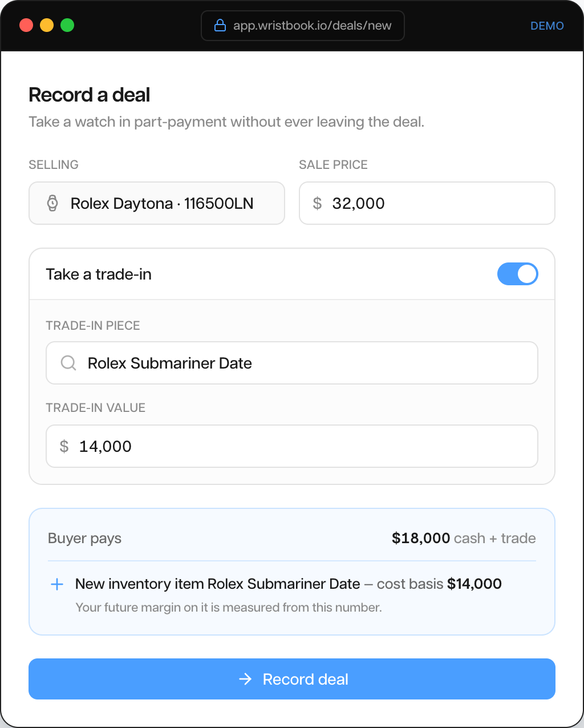Click the dollar sign in Sale Price field
Screen dimensions: 584x728
tap(318, 203)
